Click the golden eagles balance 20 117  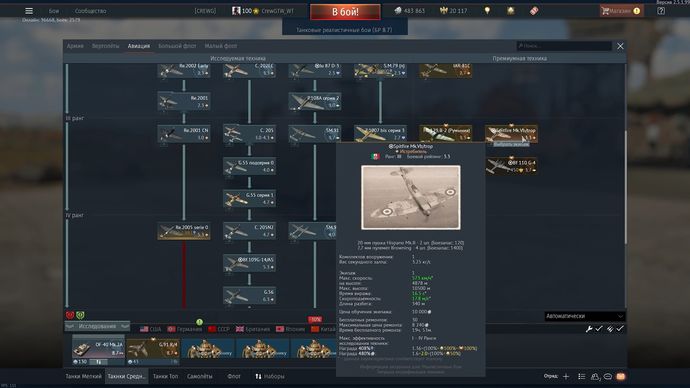click(x=453, y=11)
